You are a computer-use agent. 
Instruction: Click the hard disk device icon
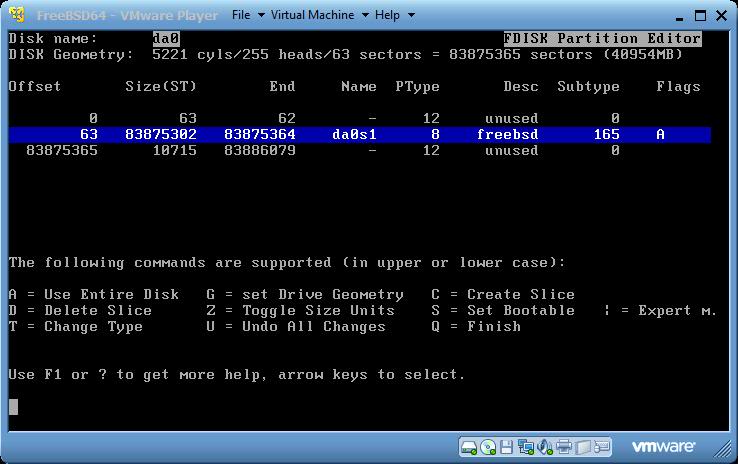[x=469, y=447]
